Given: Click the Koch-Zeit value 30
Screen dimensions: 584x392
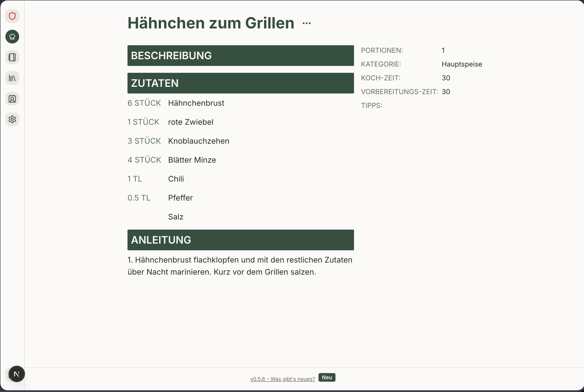Looking at the screenshot, I should point(446,78).
